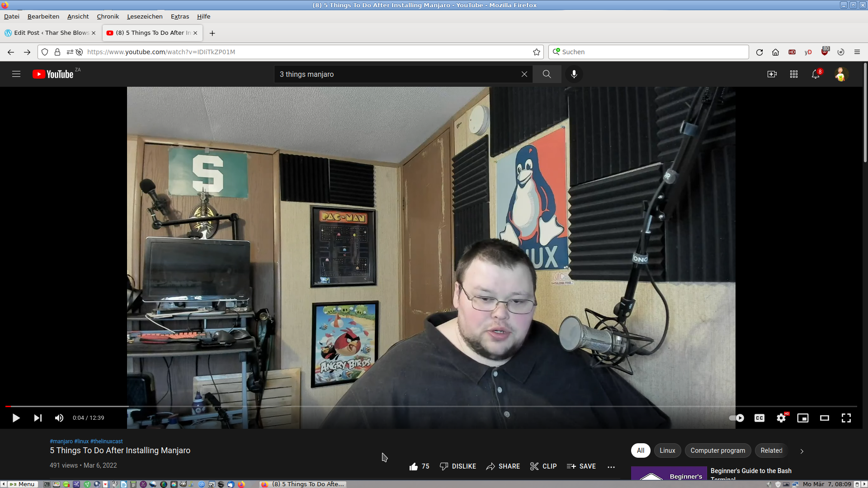Open the Extras menu

(x=180, y=16)
